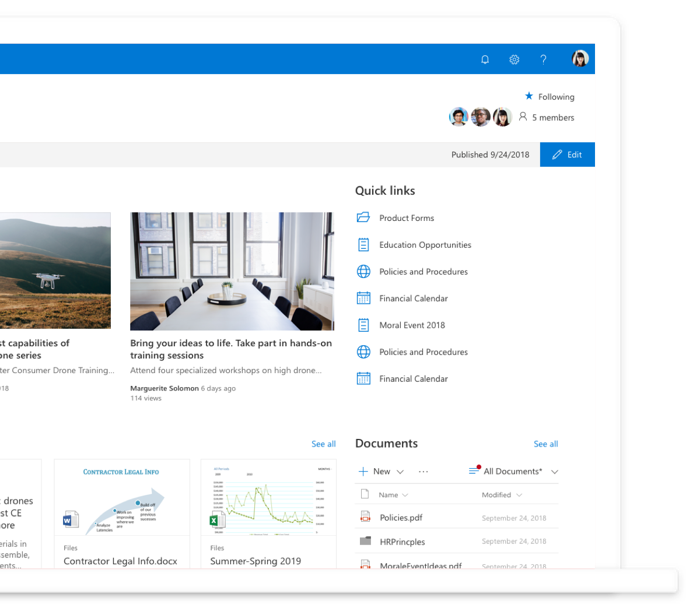Open the notifications bell icon
This screenshot has height=615, width=700.
(x=485, y=59)
